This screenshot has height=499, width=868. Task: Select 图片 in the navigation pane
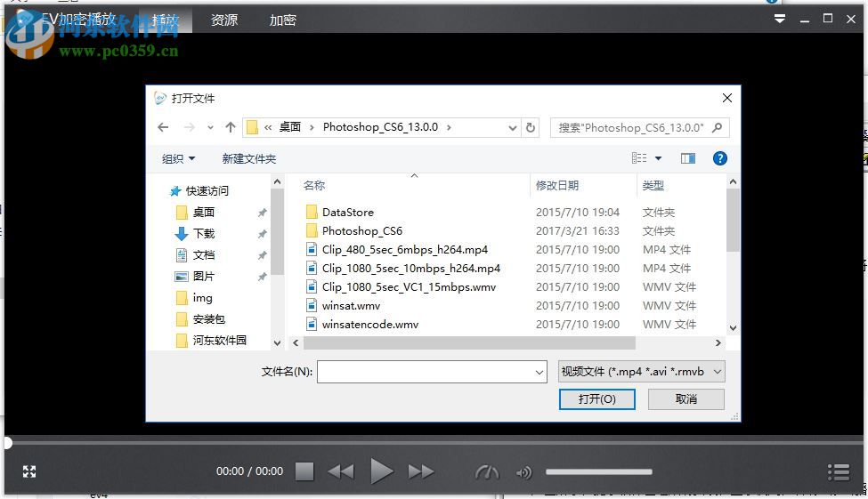[x=204, y=276]
